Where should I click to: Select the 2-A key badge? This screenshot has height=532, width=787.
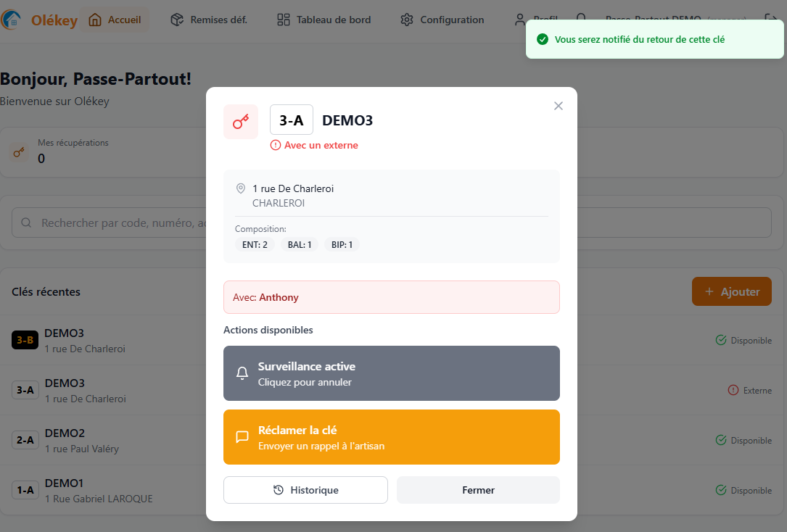pyautogui.click(x=25, y=440)
